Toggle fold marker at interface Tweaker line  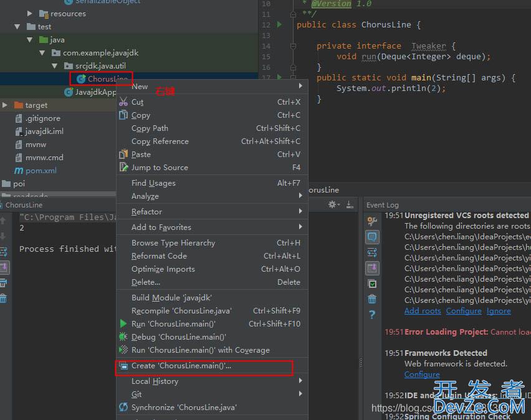[x=294, y=45]
